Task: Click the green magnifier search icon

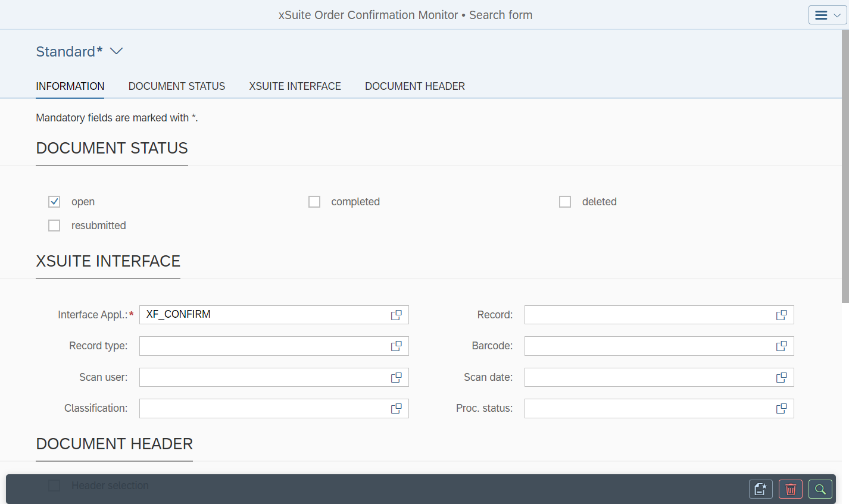Action: pyautogui.click(x=820, y=489)
